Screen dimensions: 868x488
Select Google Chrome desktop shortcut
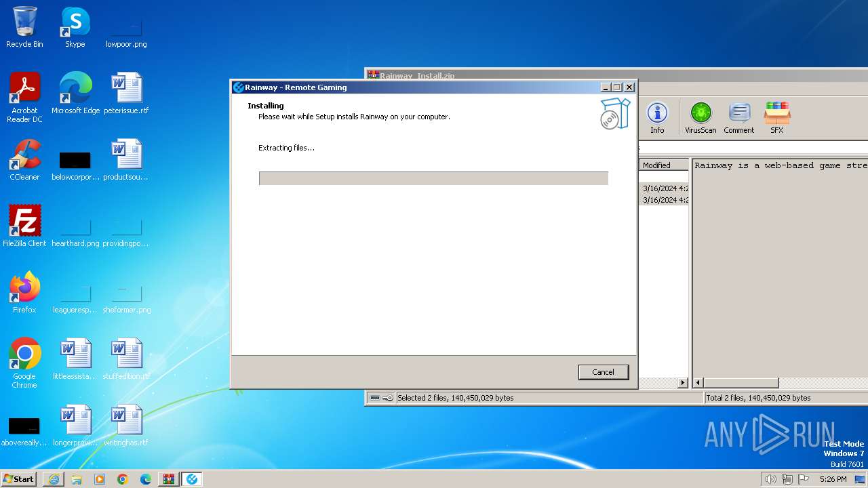point(24,363)
